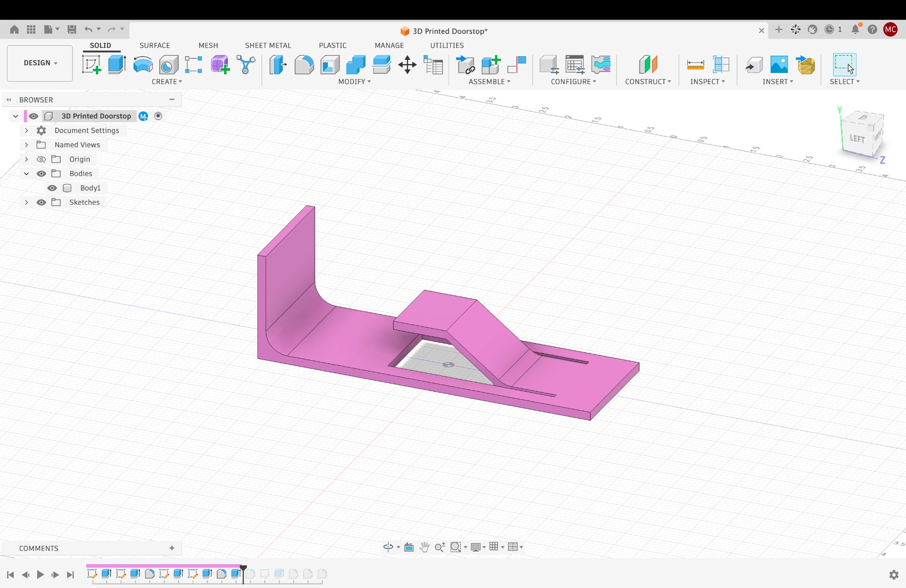Hide Body1 with its eye icon
This screenshot has height=588, width=906.
point(52,188)
